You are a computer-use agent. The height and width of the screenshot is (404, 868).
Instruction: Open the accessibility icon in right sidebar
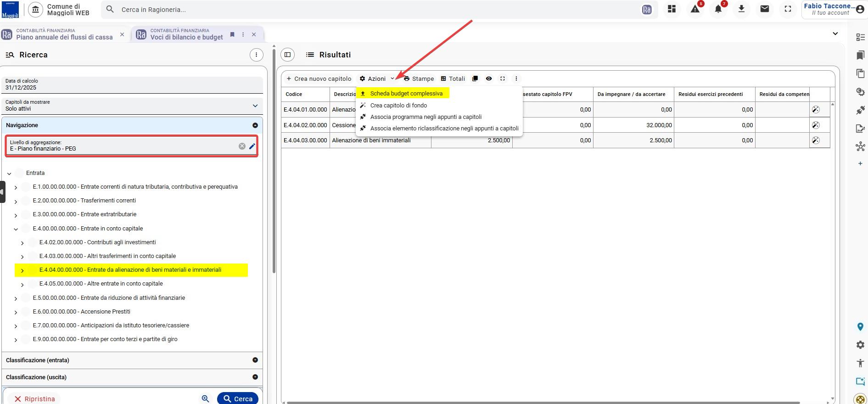(860, 363)
